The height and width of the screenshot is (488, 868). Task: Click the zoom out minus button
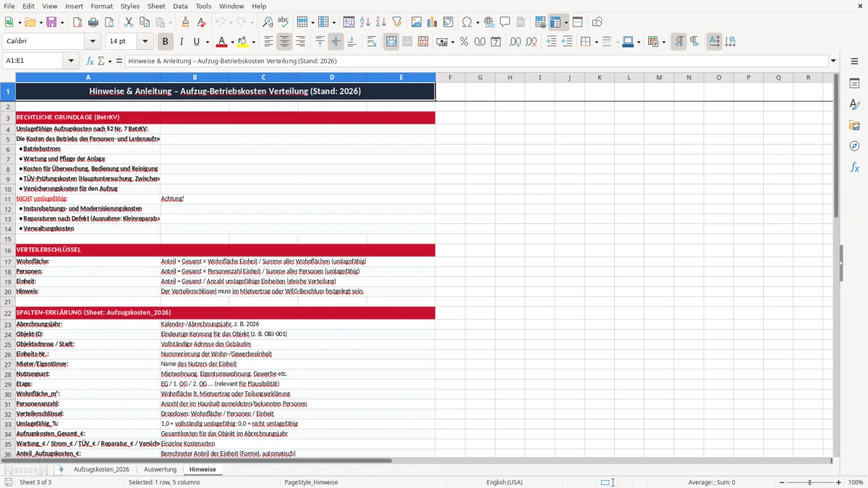coord(780,482)
